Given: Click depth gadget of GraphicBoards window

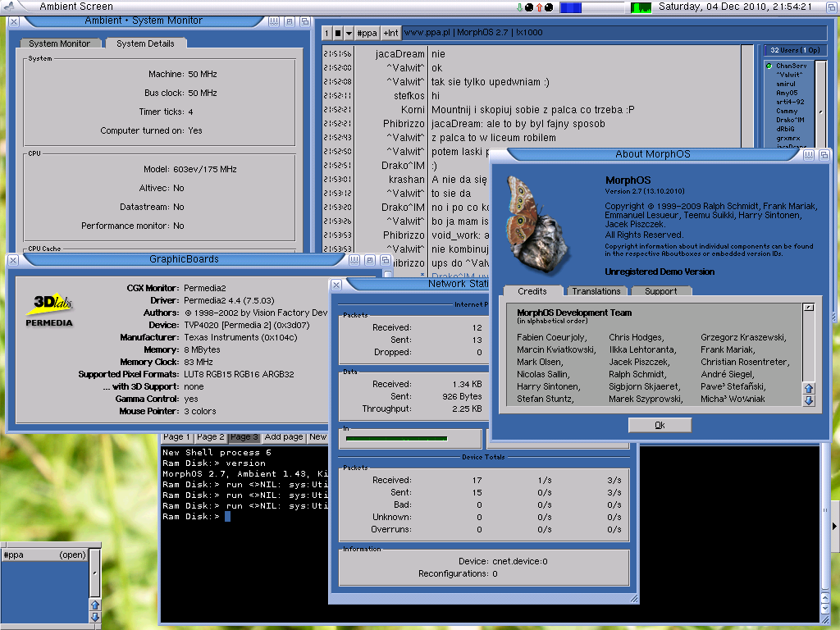Looking at the screenshot, I should [386, 260].
